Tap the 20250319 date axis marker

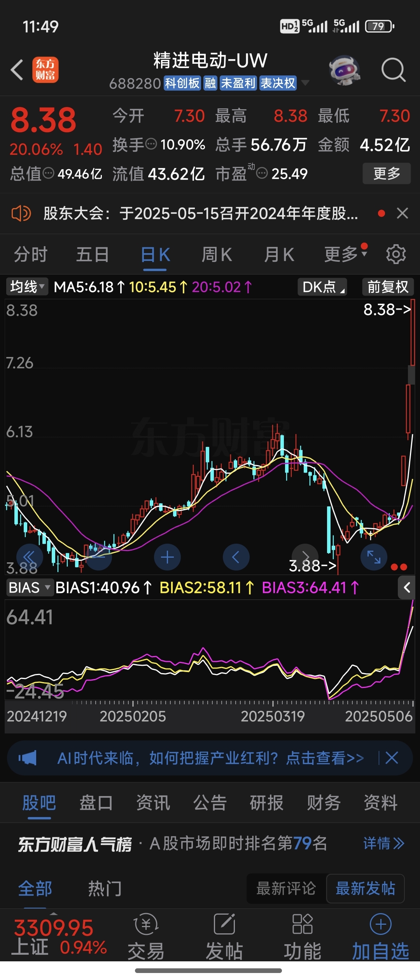273,716
